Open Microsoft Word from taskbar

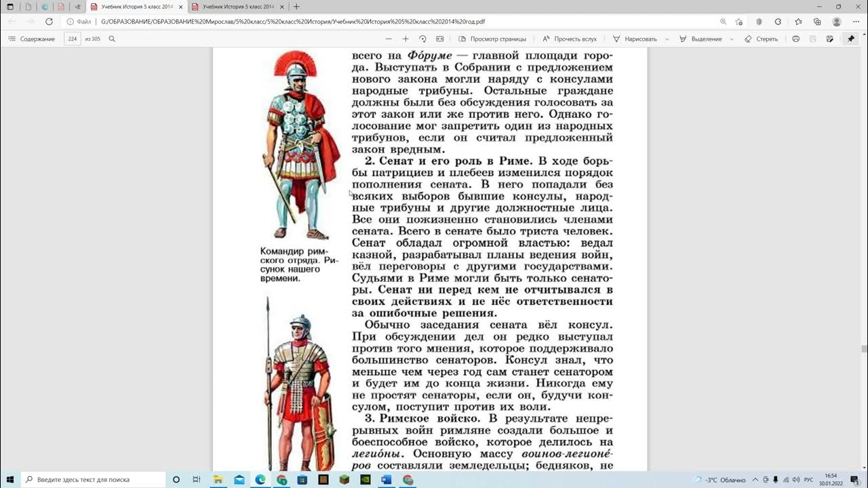[x=387, y=479]
